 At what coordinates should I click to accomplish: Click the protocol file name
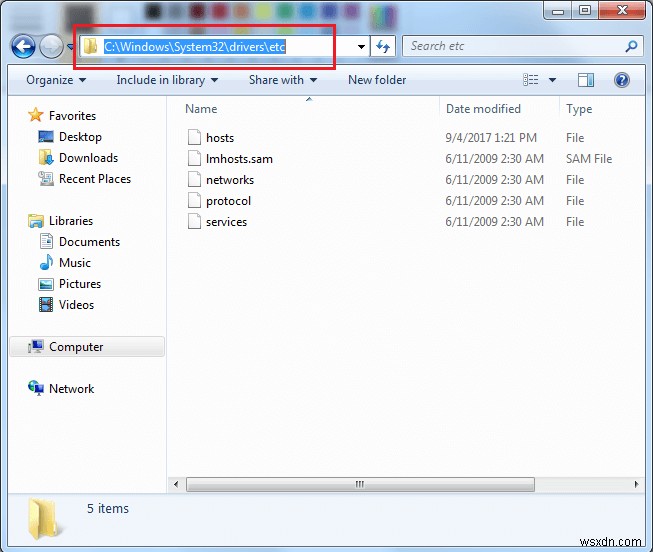pyautogui.click(x=228, y=201)
